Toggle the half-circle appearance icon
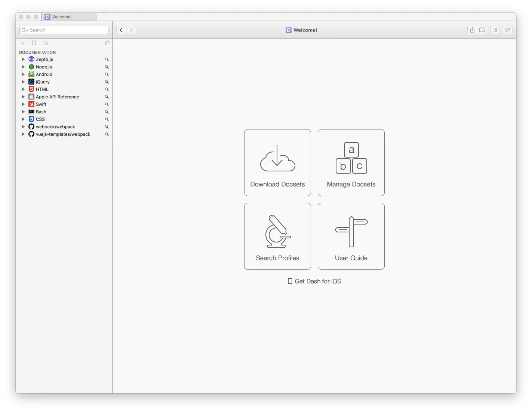The width and height of the screenshot is (532, 412). pos(495,30)
